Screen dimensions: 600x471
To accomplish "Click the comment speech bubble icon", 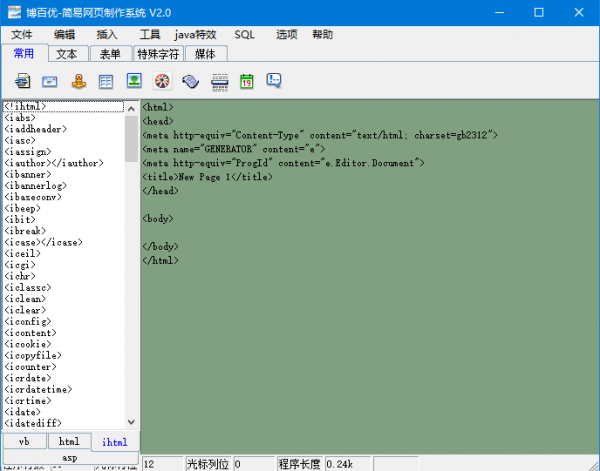I will click(274, 81).
